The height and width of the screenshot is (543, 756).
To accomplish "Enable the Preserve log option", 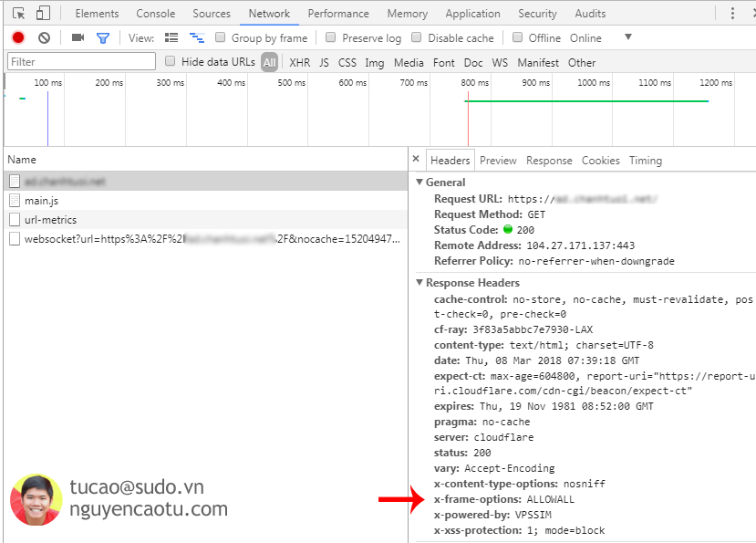I will pyautogui.click(x=330, y=37).
